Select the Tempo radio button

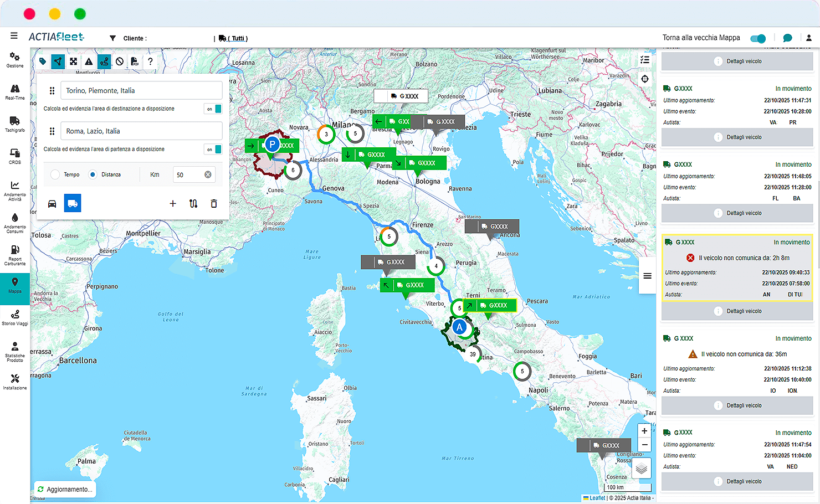(x=55, y=174)
